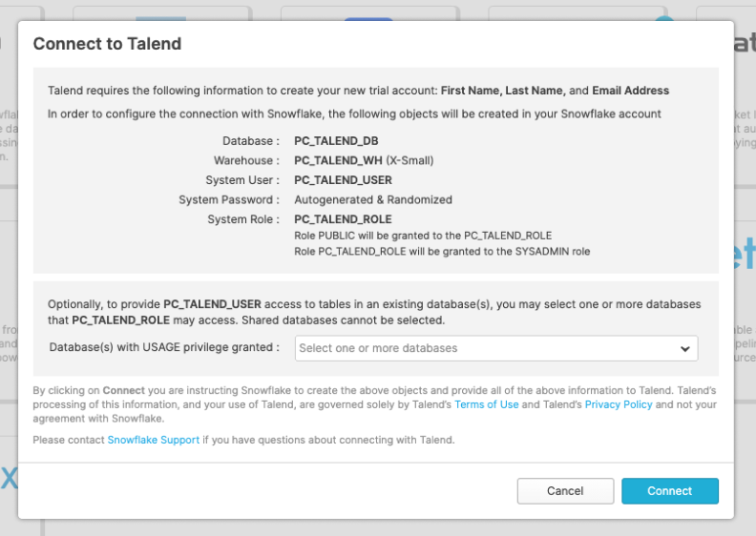Viewport: 756px width, 536px height.
Task: Click the System Role value PC_TALEND_ROLE
Action: pos(343,219)
